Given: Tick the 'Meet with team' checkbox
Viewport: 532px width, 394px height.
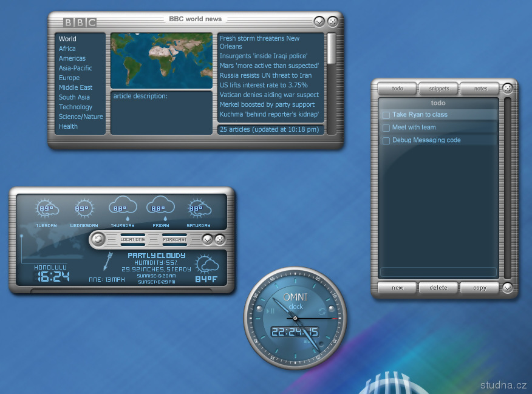Looking at the screenshot, I should [385, 127].
